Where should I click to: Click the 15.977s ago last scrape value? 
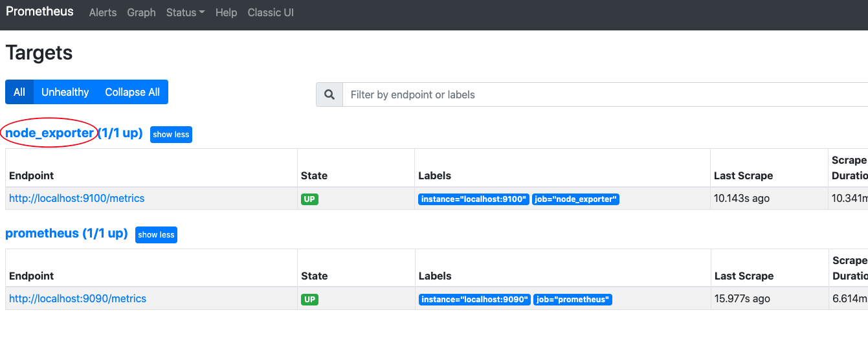coord(742,298)
